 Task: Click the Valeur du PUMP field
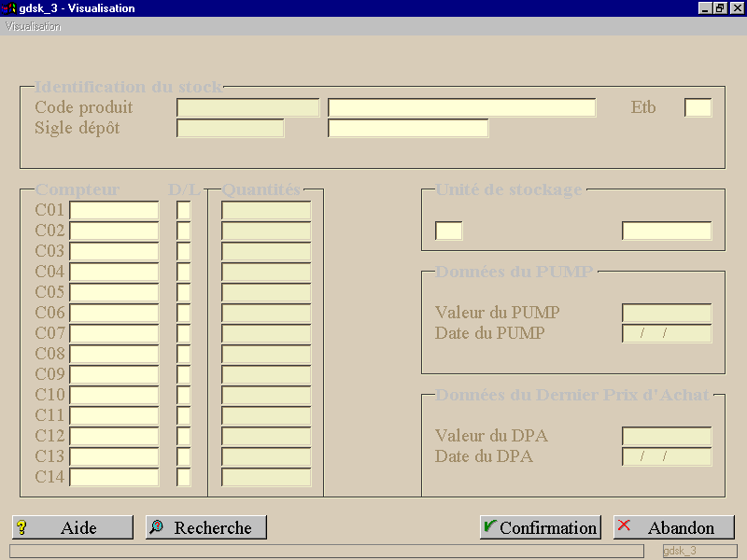[667, 313]
